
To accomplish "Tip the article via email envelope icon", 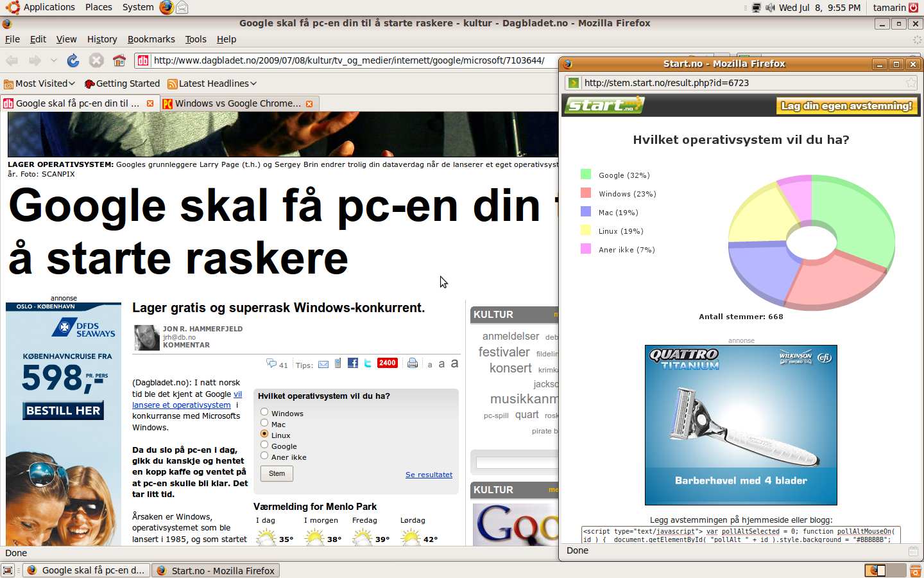I will 323,364.
